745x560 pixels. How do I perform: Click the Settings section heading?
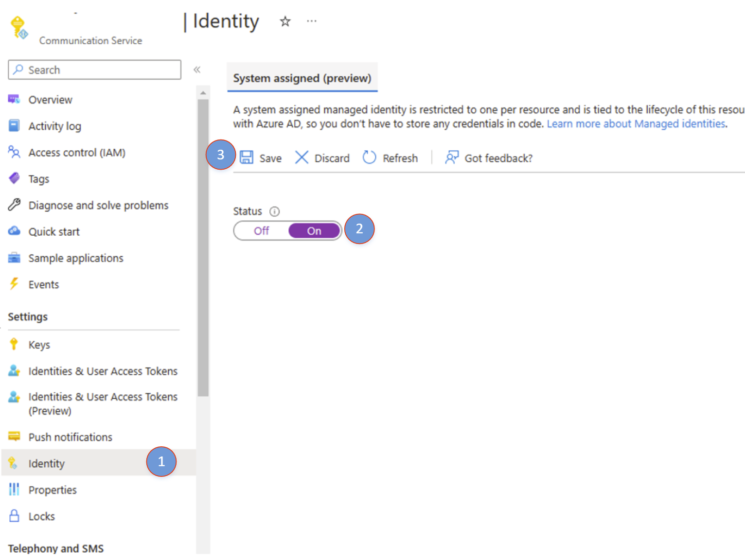pos(28,317)
